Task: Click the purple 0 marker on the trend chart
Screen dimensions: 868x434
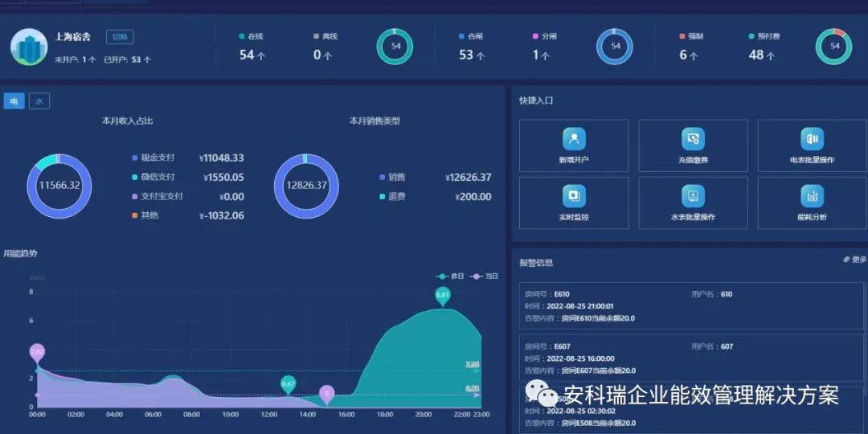Action: coord(327,395)
